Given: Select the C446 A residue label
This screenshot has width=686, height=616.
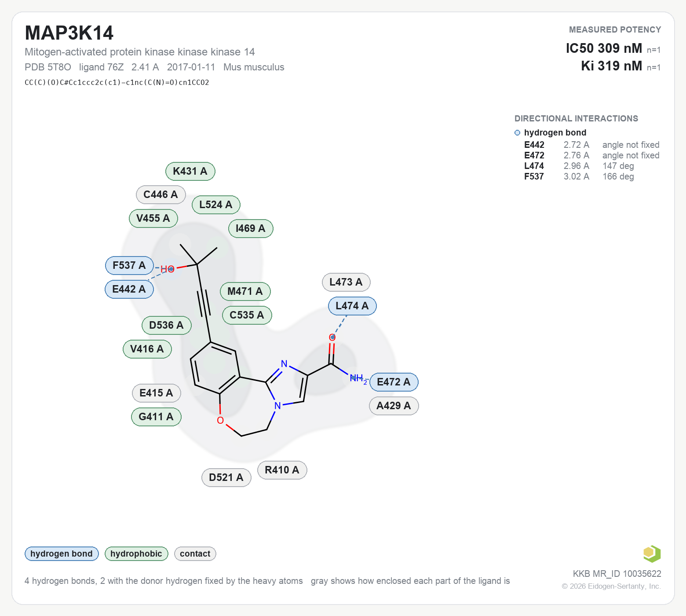Looking at the screenshot, I should [161, 194].
